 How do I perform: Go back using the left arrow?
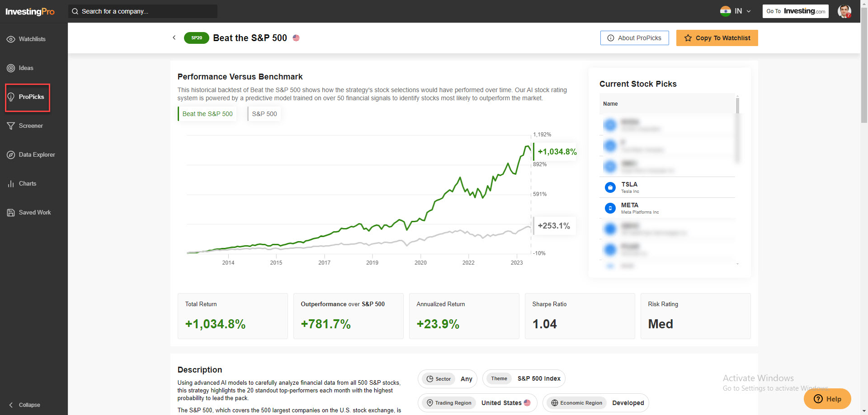[174, 37]
